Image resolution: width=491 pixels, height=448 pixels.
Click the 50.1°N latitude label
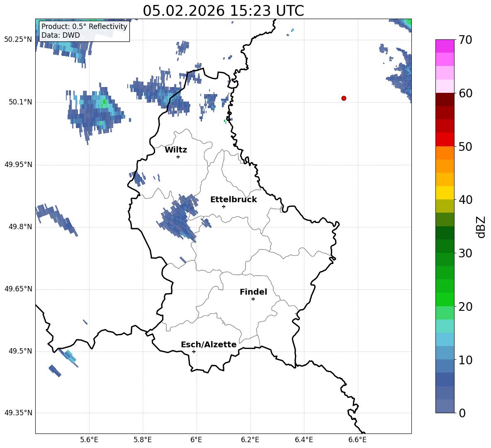[x=20, y=102]
